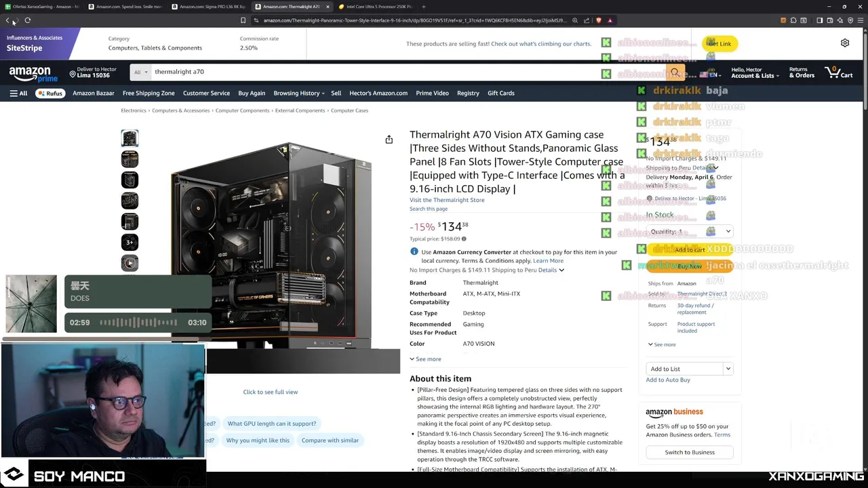Switch to Intel Core Ultra 5 tab
Image resolution: width=868 pixels, height=488 pixels.
[x=376, y=6]
